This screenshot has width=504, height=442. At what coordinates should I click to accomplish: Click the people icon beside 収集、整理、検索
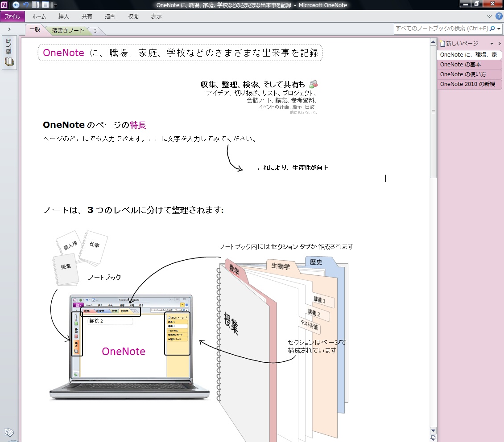(314, 84)
